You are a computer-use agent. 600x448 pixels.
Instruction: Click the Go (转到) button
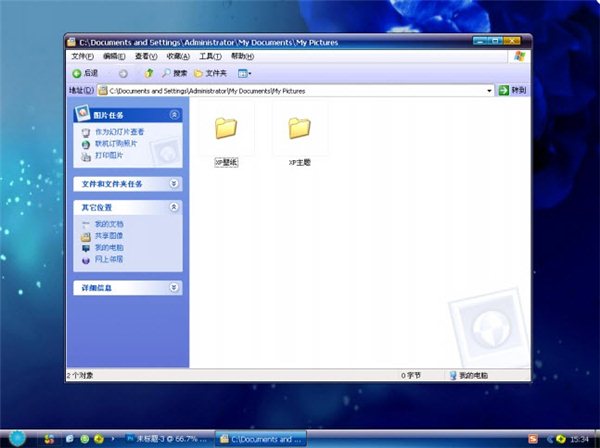(x=513, y=90)
